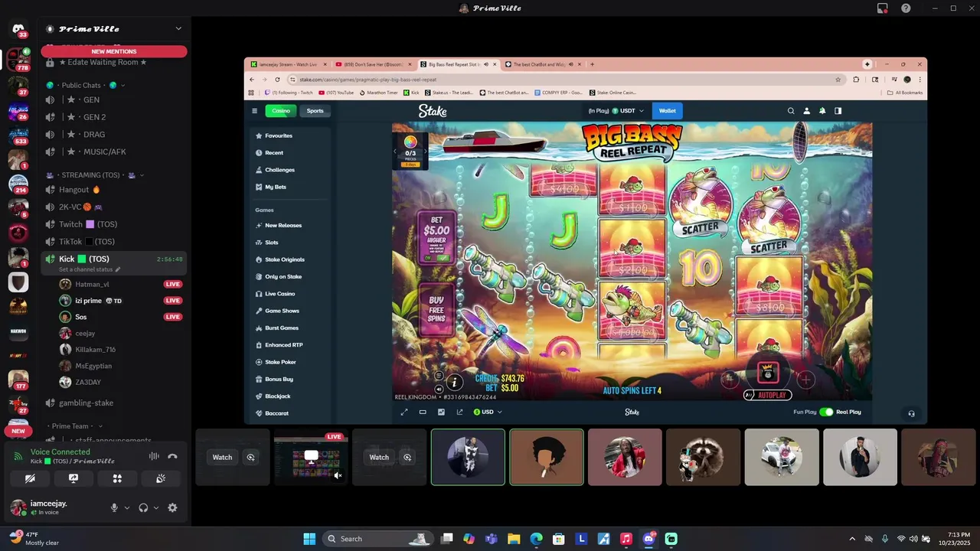Switch to iamceejay Stream browser tab
The image size is (980, 551).
(x=286, y=64)
